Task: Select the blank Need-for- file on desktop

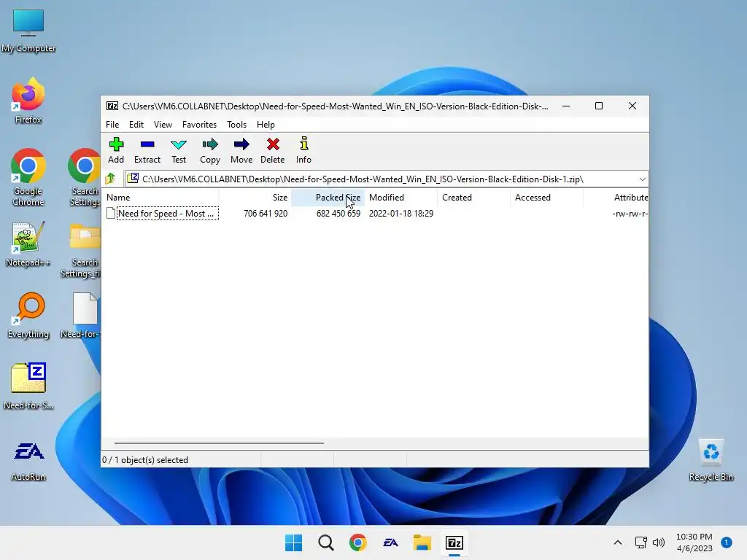Action: (82, 315)
